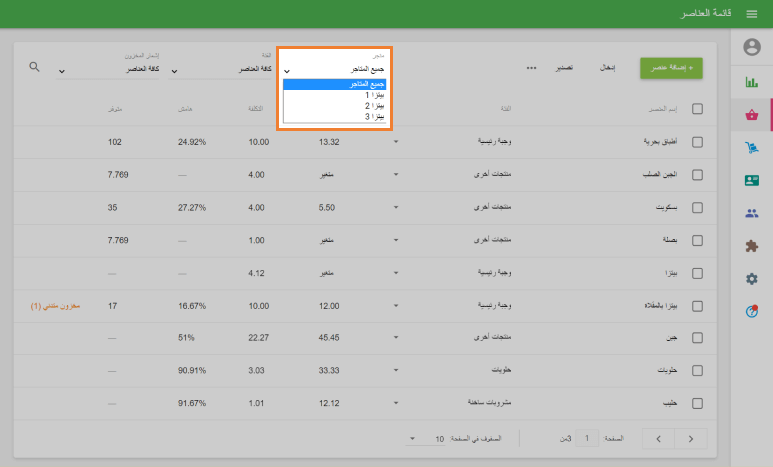Tick the checkbox for the حليب row
Image resolution: width=773 pixels, height=467 pixels.
[x=697, y=404]
